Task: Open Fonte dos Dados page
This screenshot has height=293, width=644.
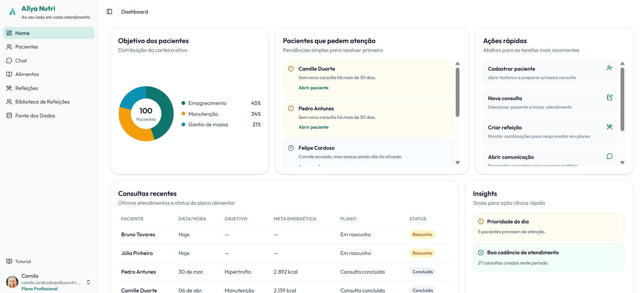Action: 49,115
